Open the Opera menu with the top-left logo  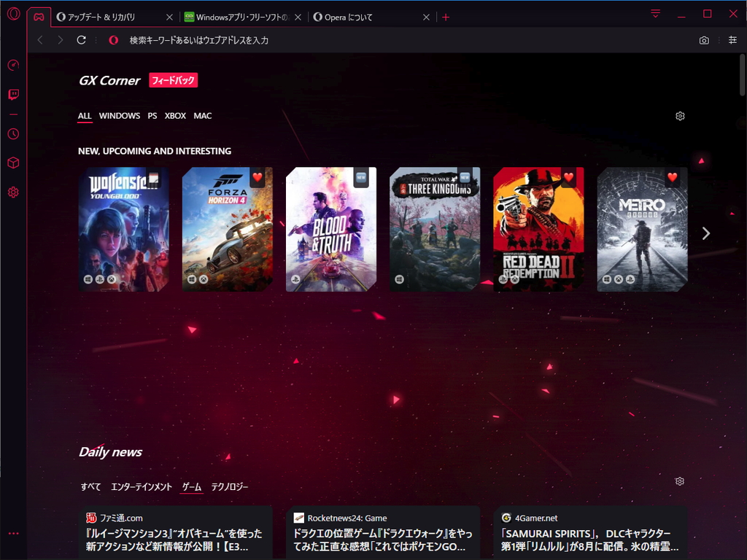[x=13, y=13]
